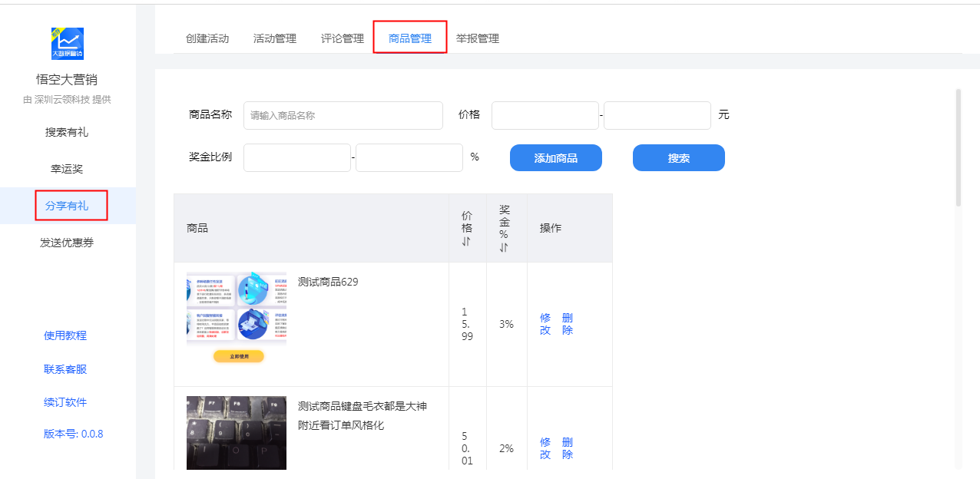Switch to the 活动管理 tab
This screenshot has height=479, width=980.
click(275, 38)
